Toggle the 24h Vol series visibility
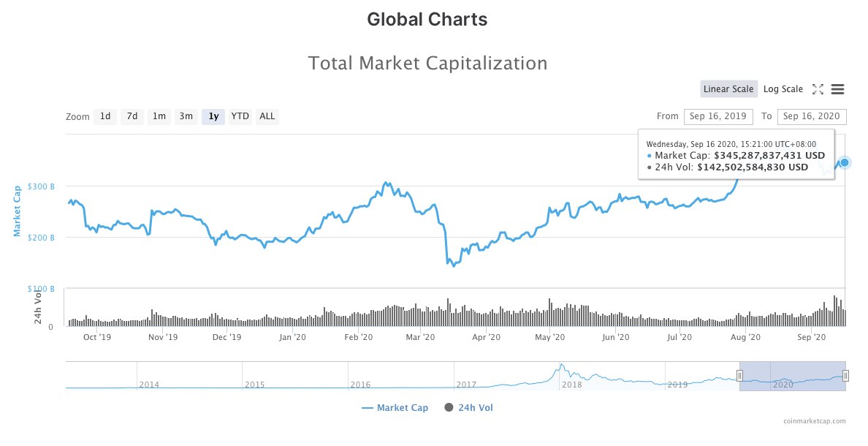 click(476, 408)
